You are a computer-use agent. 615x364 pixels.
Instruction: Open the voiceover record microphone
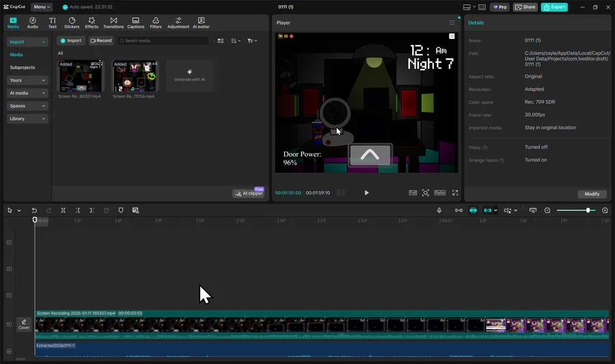coord(439,210)
